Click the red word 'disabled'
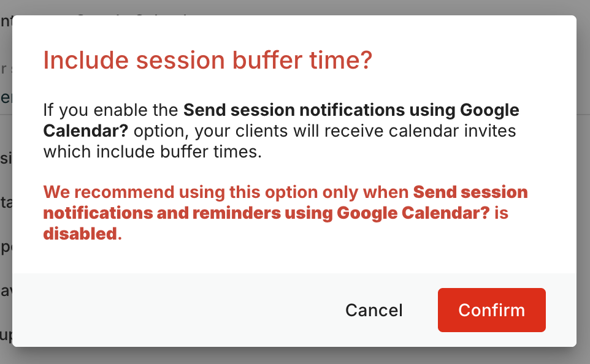Screen dimensions: 590x364 coord(79,233)
